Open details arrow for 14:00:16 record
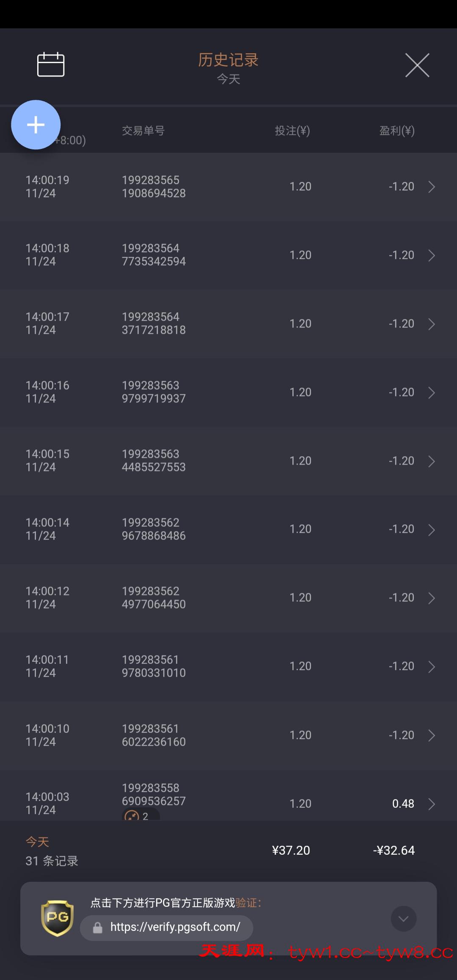 point(431,392)
